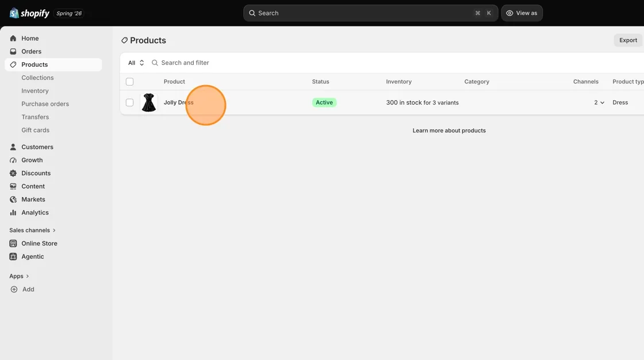
Task: Click the View as button
Action: pos(522,13)
